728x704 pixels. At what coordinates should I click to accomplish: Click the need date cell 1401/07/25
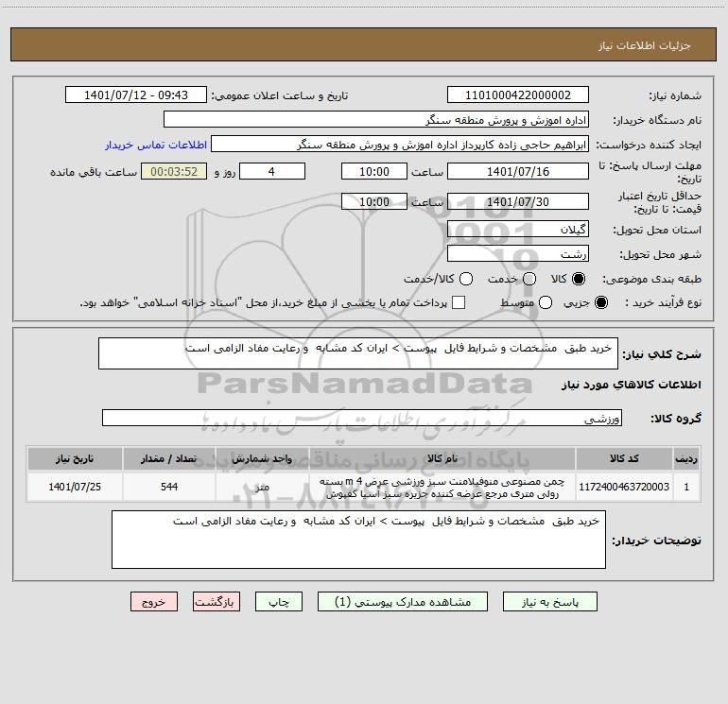75,487
